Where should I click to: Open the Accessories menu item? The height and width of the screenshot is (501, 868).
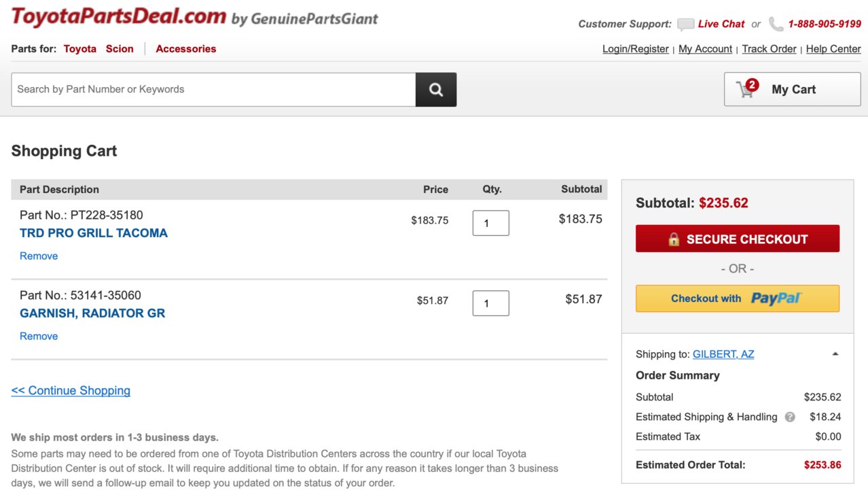[186, 49]
